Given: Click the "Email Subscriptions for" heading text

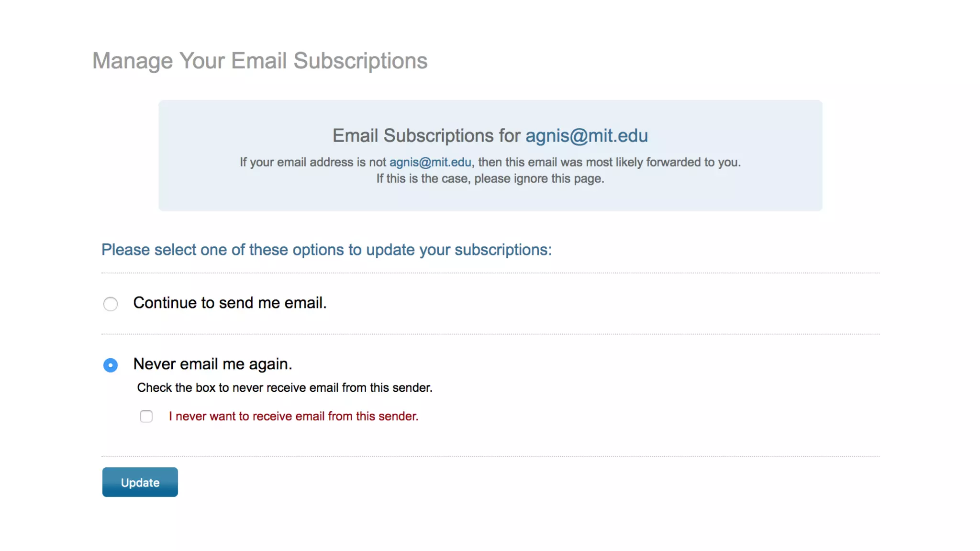Looking at the screenshot, I should 426,136.
